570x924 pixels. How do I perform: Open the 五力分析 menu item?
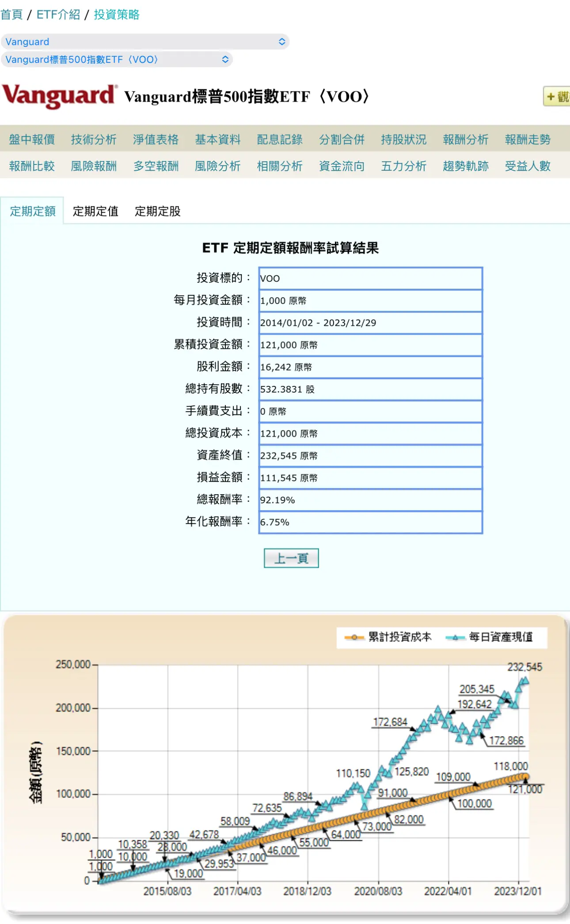click(404, 166)
